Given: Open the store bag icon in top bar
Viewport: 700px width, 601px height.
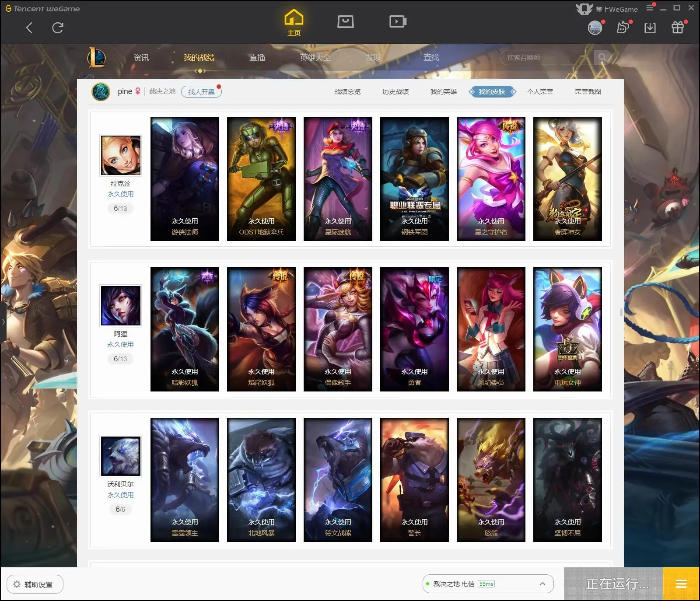Looking at the screenshot, I should tap(345, 21).
